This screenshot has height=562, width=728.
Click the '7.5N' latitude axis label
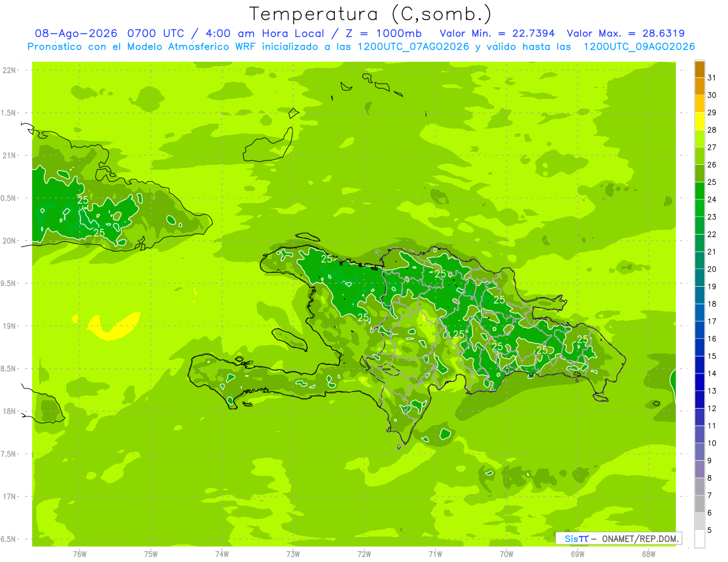[x=8, y=453]
